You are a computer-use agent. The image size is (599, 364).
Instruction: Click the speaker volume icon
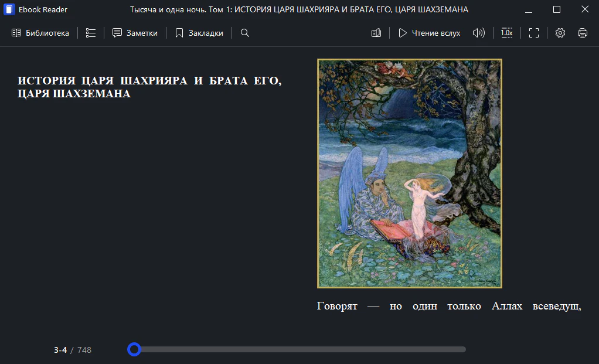click(478, 33)
